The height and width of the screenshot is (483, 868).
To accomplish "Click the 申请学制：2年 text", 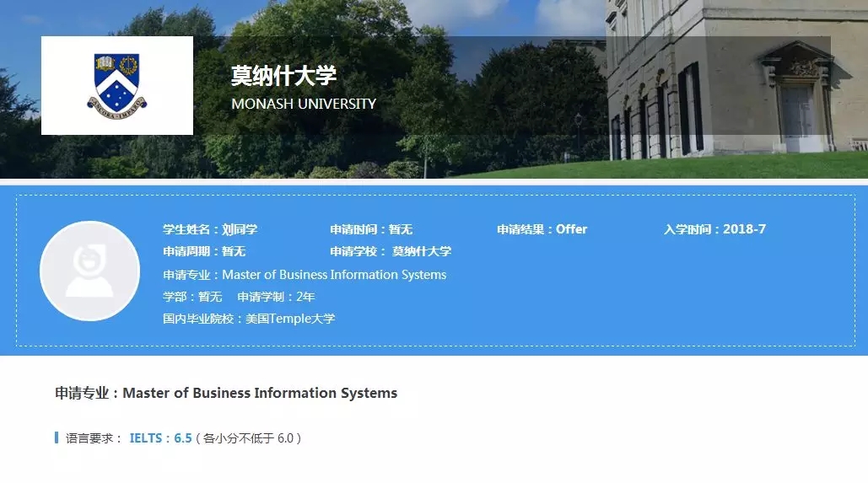I will (x=276, y=297).
